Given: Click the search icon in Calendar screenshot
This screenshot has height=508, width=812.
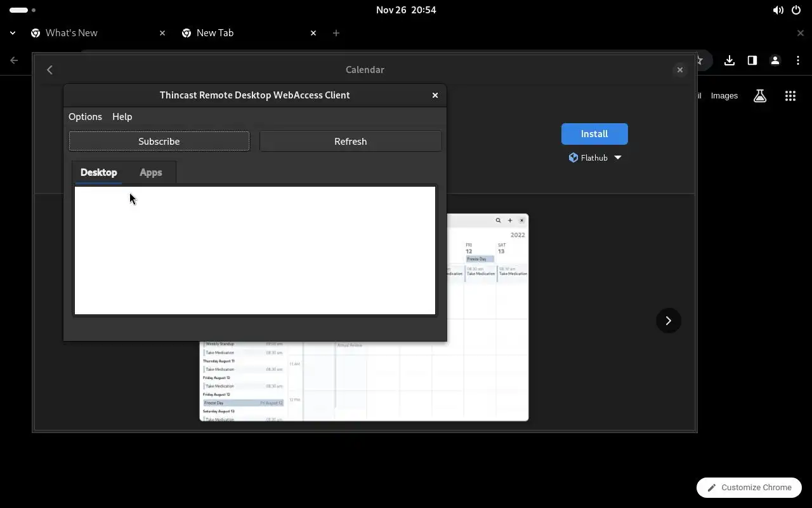Looking at the screenshot, I should [x=498, y=220].
